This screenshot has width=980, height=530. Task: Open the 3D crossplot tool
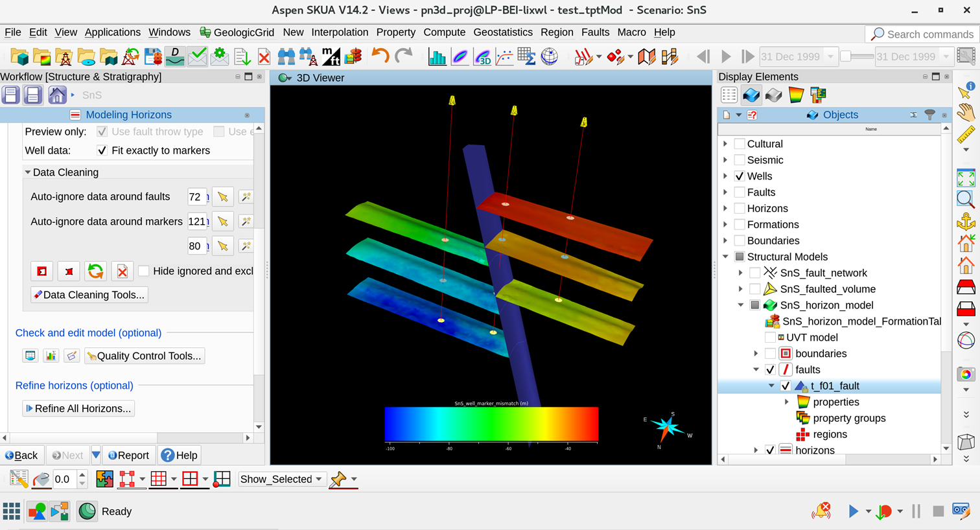click(482, 57)
